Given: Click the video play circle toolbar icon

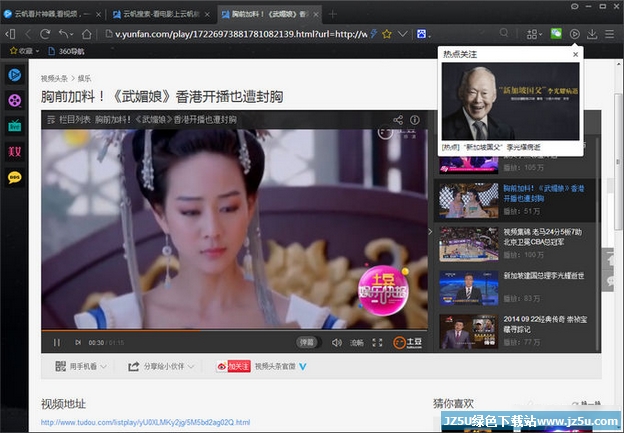Looking at the screenshot, I should tap(574, 34).
